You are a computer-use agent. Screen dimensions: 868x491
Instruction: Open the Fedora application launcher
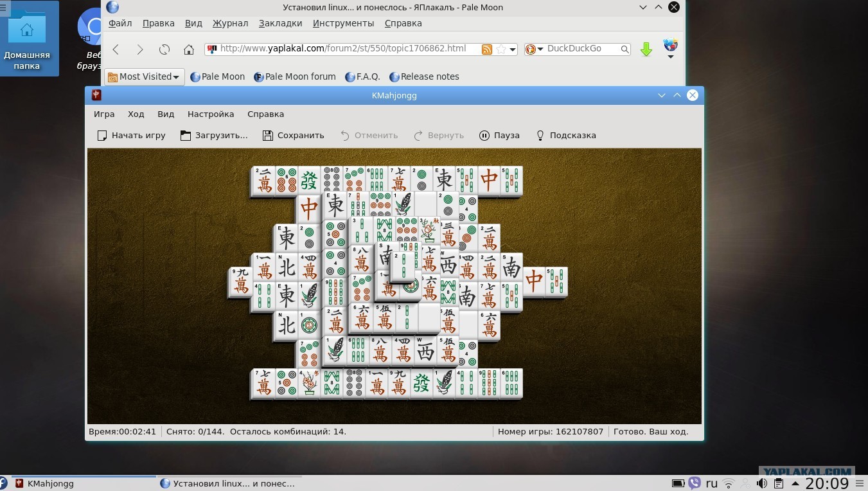coord(3,483)
